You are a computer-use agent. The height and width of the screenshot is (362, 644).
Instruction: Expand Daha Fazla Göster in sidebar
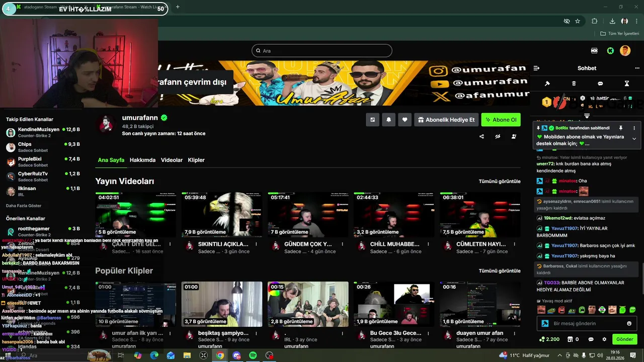(x=24, y=206)
